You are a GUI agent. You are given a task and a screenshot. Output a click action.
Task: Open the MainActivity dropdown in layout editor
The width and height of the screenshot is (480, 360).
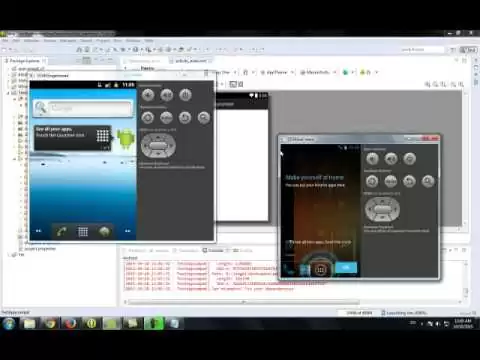318,72
